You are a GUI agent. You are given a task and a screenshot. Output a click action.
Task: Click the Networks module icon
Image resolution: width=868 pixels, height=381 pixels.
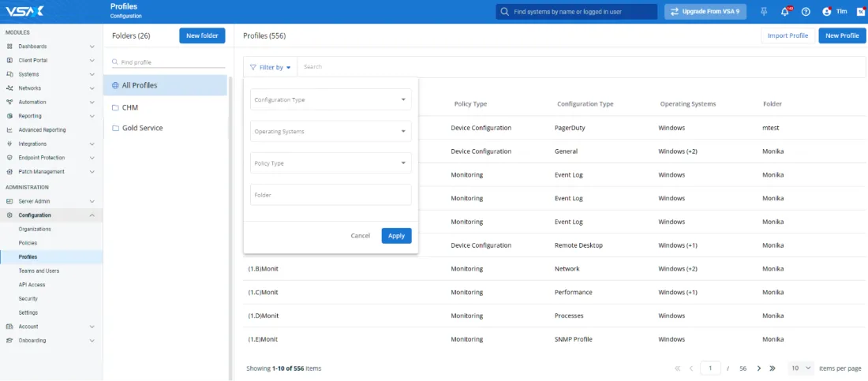(x=9, y=88)
